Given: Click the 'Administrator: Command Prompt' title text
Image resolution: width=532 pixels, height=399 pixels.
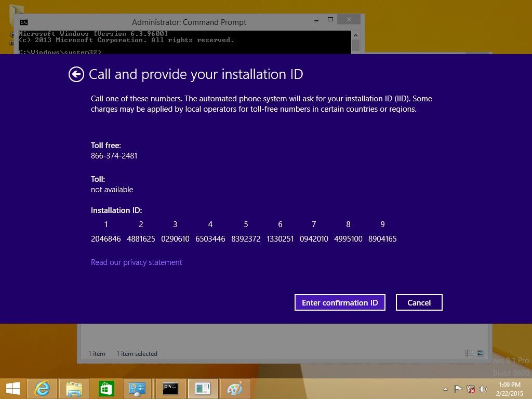Looking at the screenshot, I should click(189, 22).
